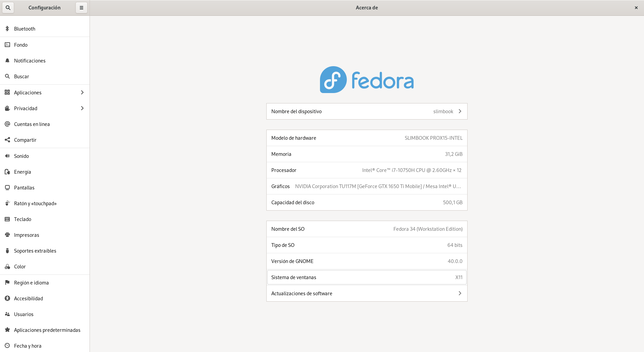Open the Fondo settings panel
The width and height of the screenshot is (644, 352).
[45, 45]
